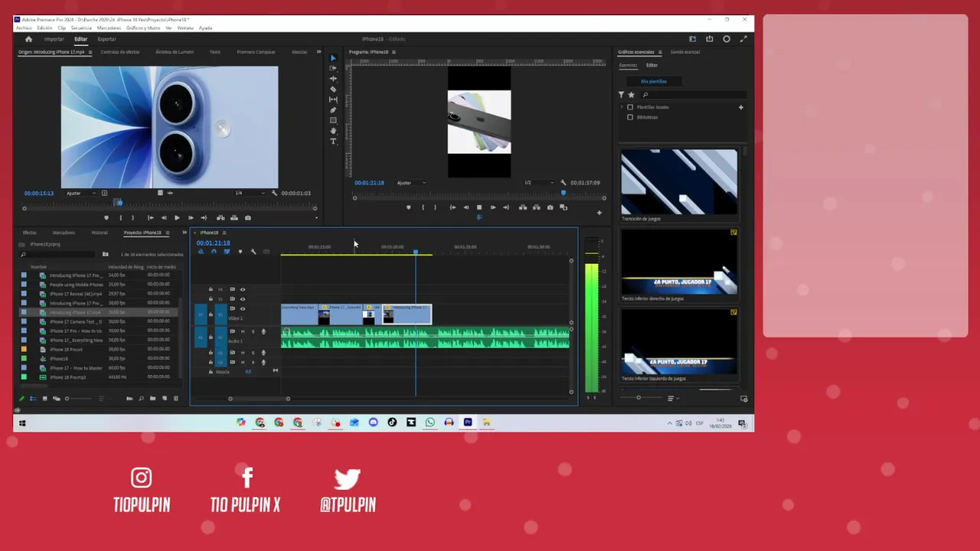Screen dimensions: 980x551
Task: Open Program monitor settings wrench
Action: [563, 183]
